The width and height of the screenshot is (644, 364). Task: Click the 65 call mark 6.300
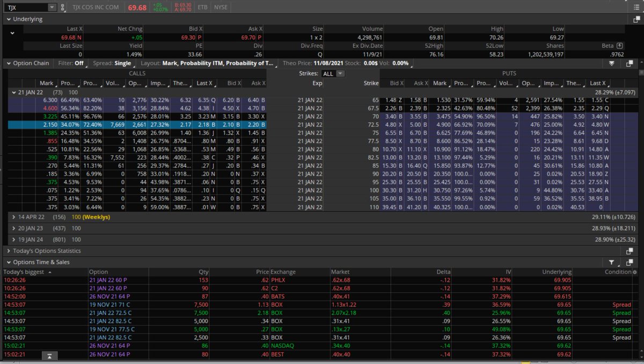50,100
